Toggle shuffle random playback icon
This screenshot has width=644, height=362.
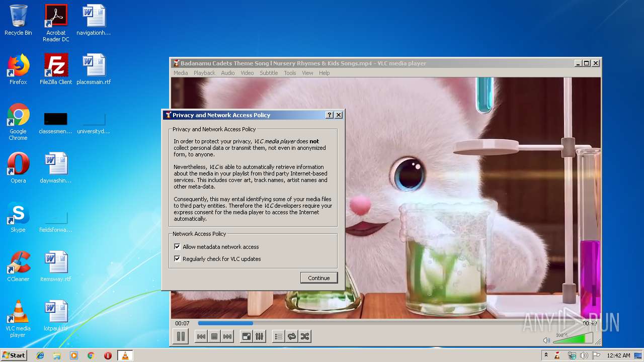click(x=305, y=336)
